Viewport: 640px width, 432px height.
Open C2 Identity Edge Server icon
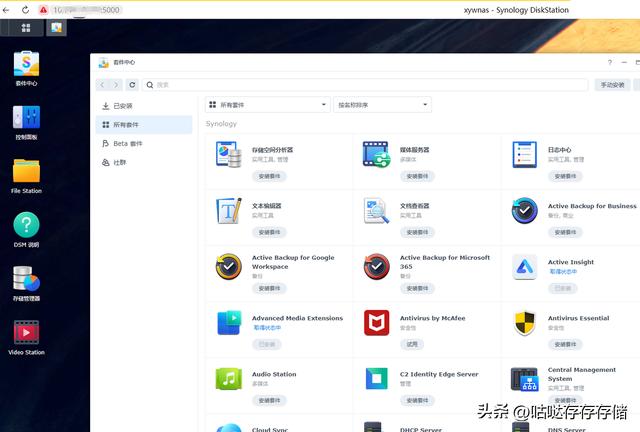[x=376, y=379]
